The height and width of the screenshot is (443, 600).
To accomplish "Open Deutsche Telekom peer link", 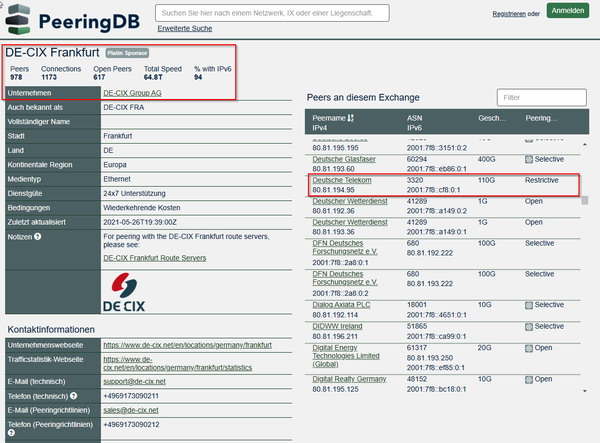I will click(342, 180).
